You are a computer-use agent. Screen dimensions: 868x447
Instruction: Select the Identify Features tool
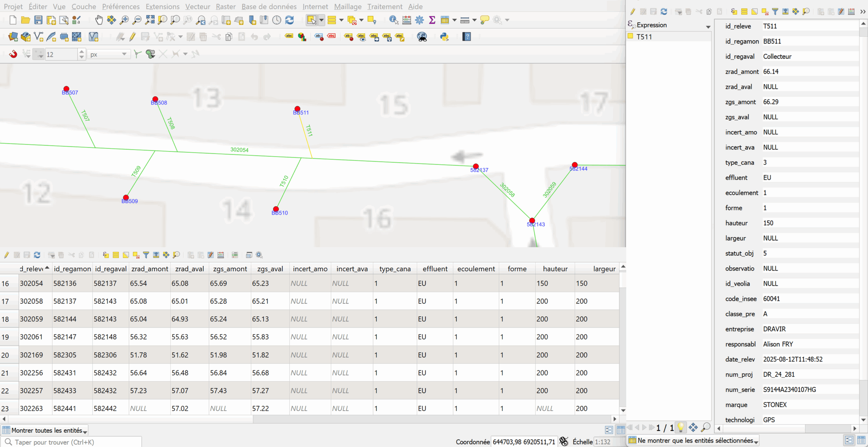point(393,20)
